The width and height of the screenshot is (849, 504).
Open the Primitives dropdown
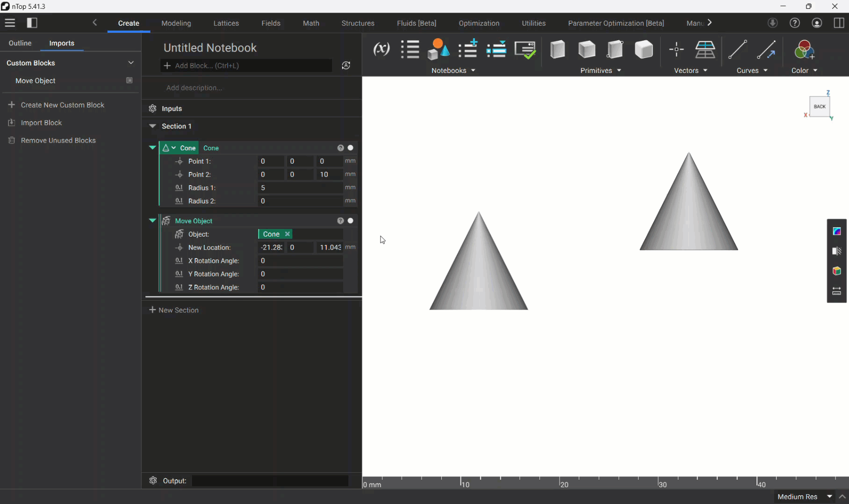600,70
